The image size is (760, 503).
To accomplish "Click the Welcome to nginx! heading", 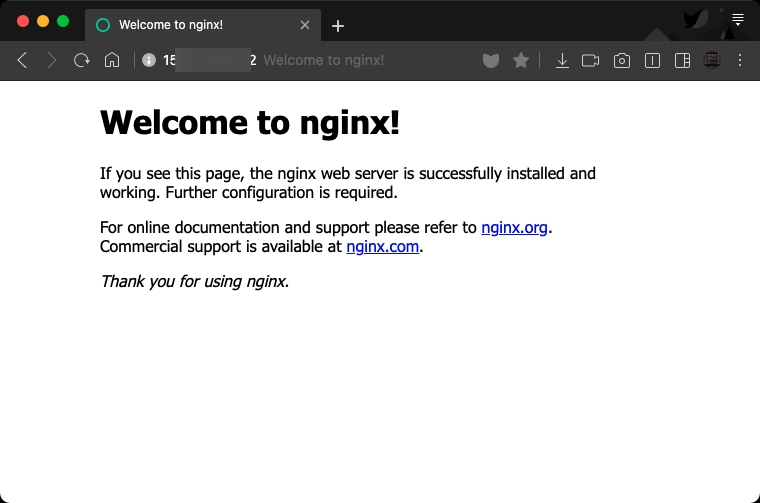I will point(250,122).
